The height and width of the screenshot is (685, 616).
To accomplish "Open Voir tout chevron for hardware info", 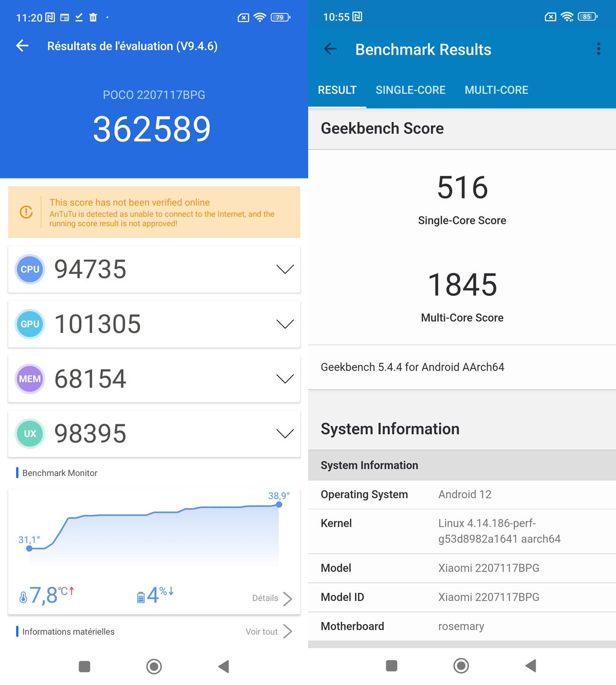I will coord(288,632).
